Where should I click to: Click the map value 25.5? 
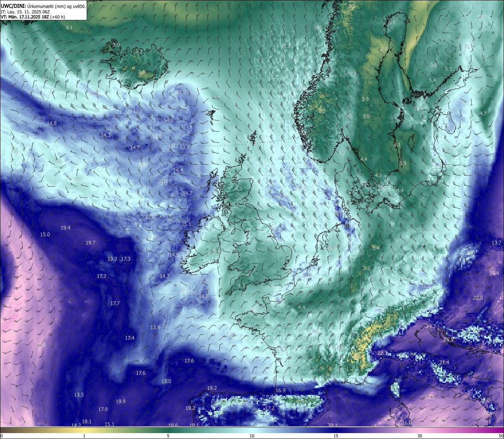[449, 339]
